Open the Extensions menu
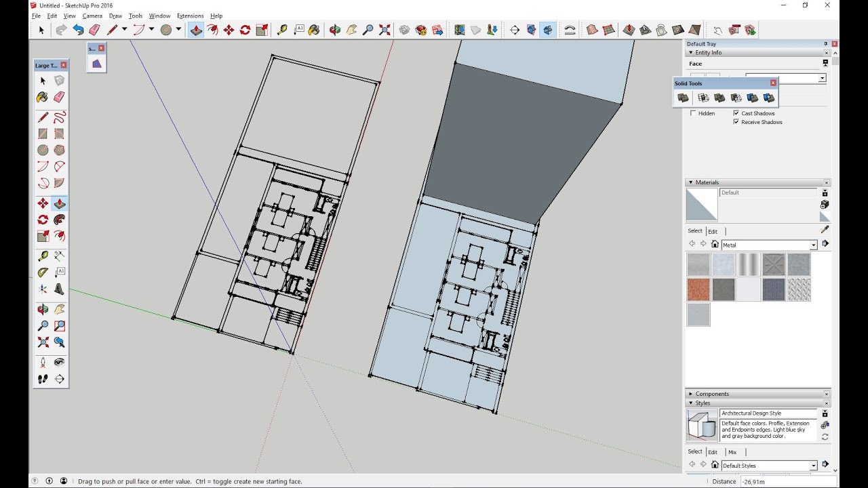 click(x=190, y=16)
